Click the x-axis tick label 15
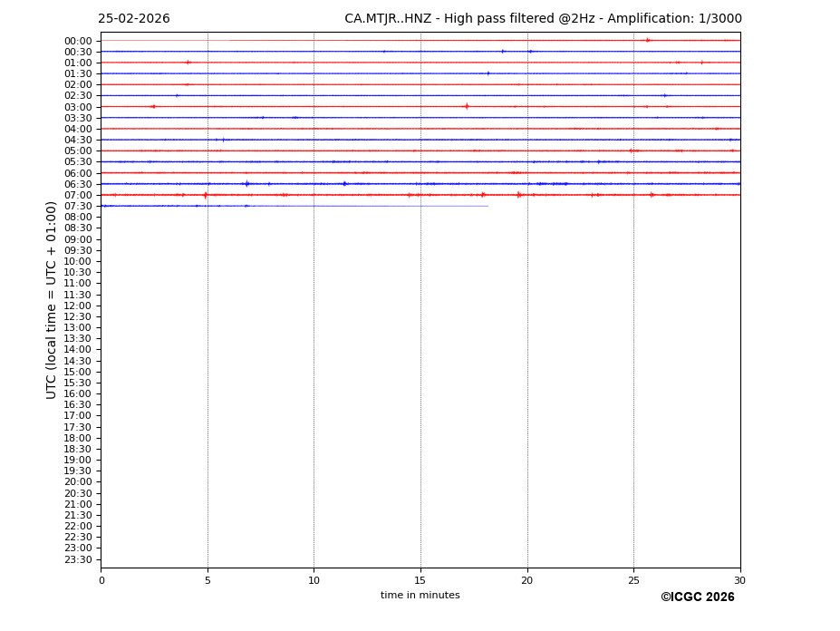Screen dimensions: 840x631 point(420,580)
